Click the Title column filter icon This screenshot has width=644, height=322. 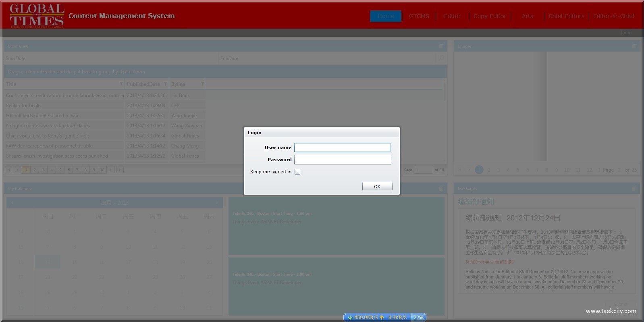[x=121, y=84]
